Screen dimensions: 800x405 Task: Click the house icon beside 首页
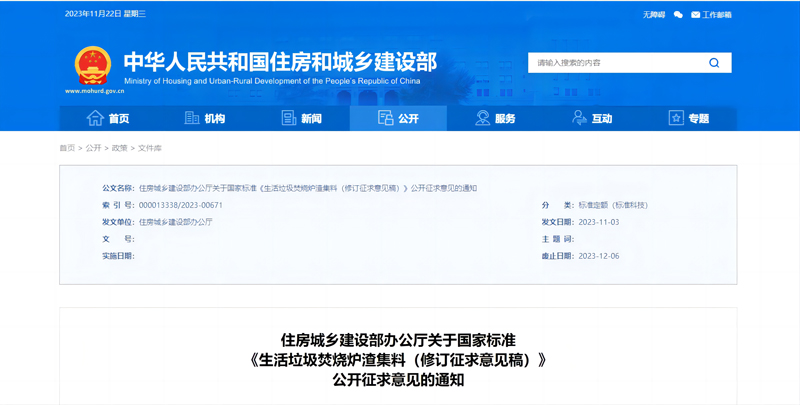point(95,118)
